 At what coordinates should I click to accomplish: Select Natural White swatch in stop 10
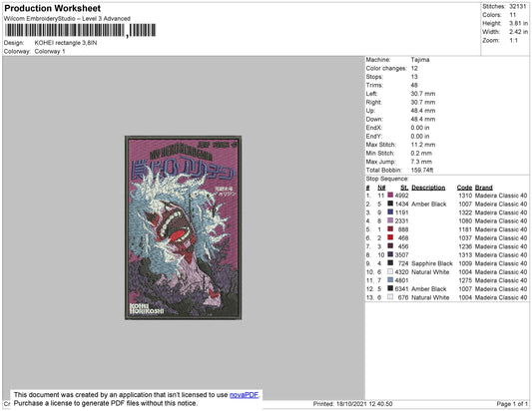[390, 271]
